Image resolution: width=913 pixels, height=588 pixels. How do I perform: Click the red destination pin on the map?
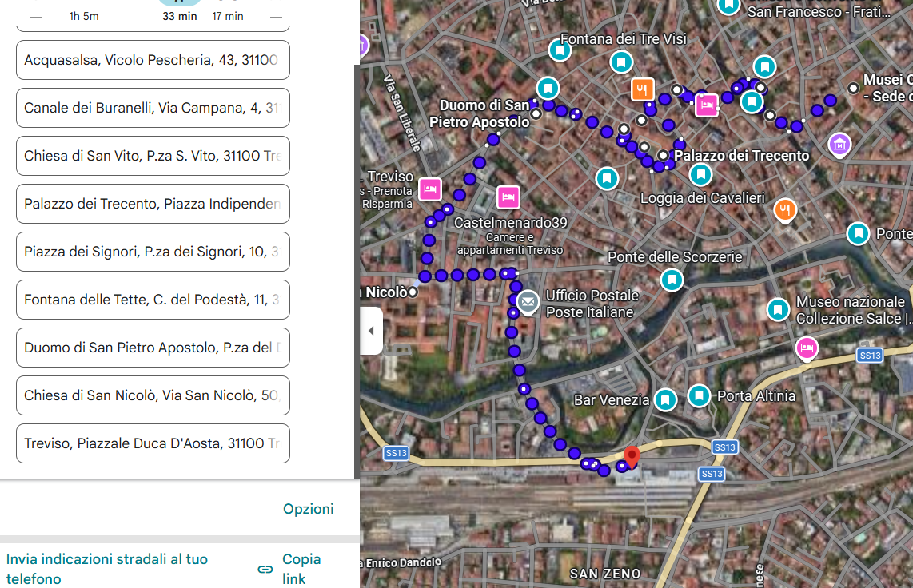(x=632, y=457)
